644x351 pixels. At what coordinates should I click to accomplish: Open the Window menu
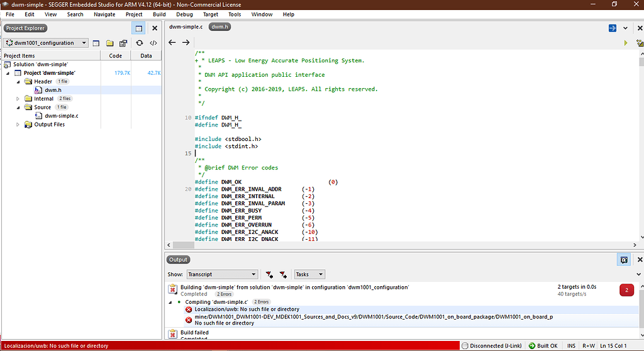[262, 14]
